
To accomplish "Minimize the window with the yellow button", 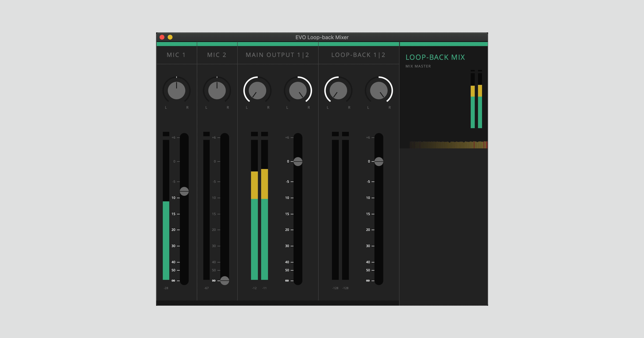I will (170, 37).
